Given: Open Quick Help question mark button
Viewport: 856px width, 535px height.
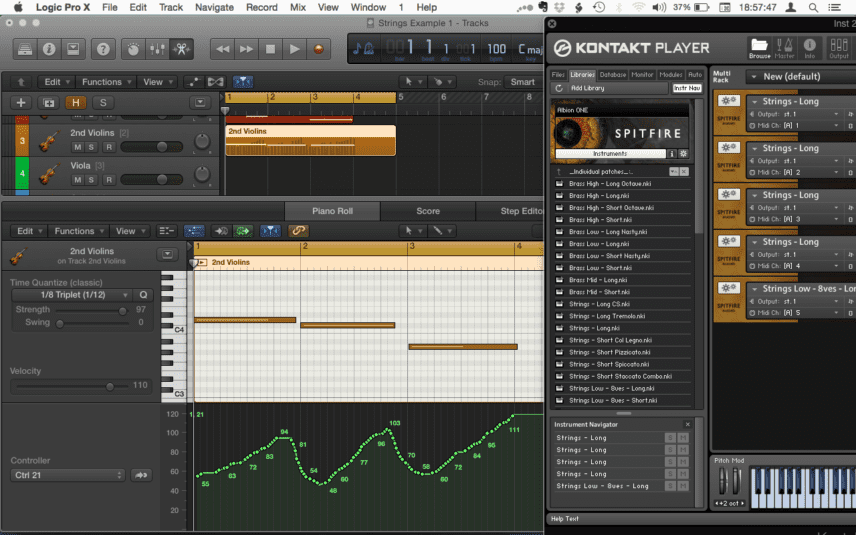Looking at the screenshot, I should coord(103,49).
